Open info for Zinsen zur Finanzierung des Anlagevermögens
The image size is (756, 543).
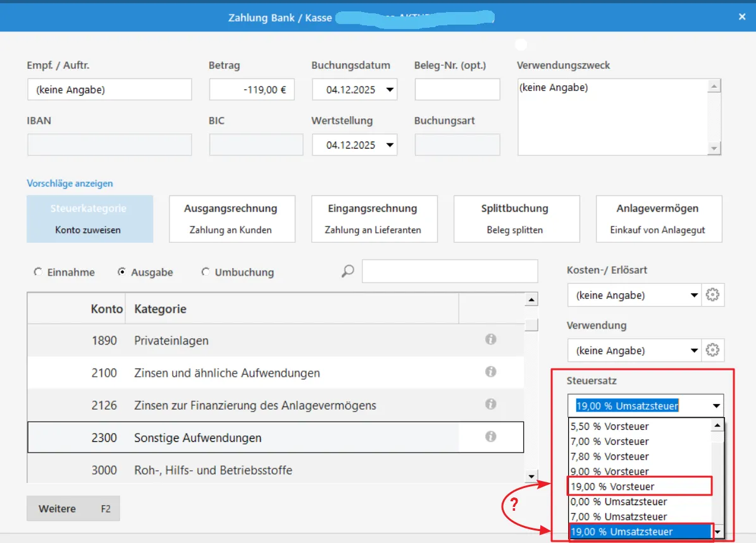490,404
